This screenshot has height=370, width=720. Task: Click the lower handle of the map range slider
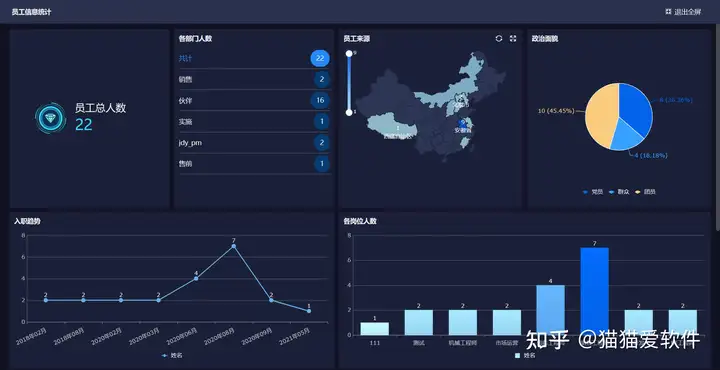tap(349, 112)
